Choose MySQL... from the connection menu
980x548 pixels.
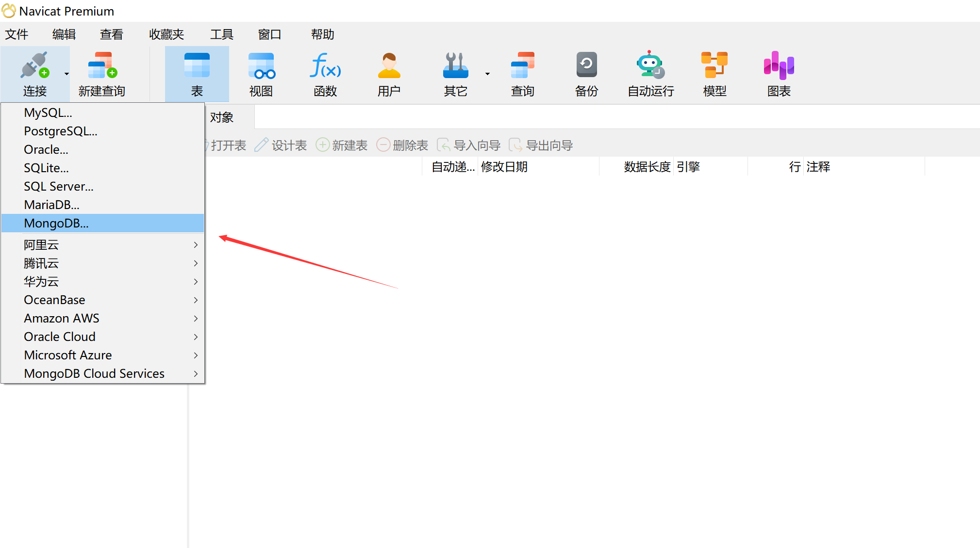point(103,113)
